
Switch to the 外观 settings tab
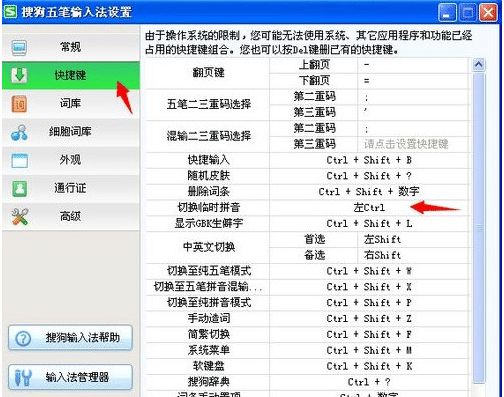[x=71, y=160]
